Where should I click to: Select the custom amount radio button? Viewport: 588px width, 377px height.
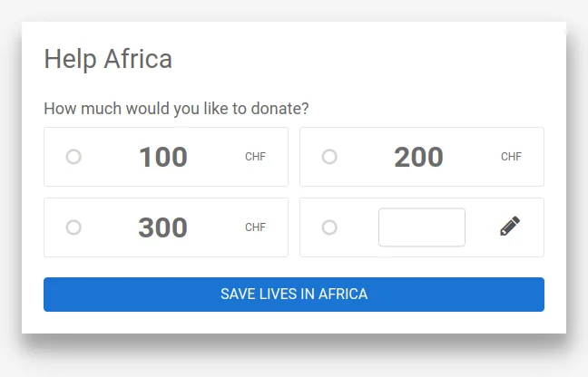click(x=329, y=227)
